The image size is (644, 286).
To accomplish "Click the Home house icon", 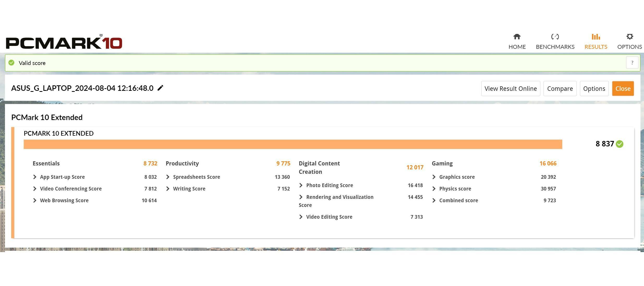I will click(x=517, y=37).
